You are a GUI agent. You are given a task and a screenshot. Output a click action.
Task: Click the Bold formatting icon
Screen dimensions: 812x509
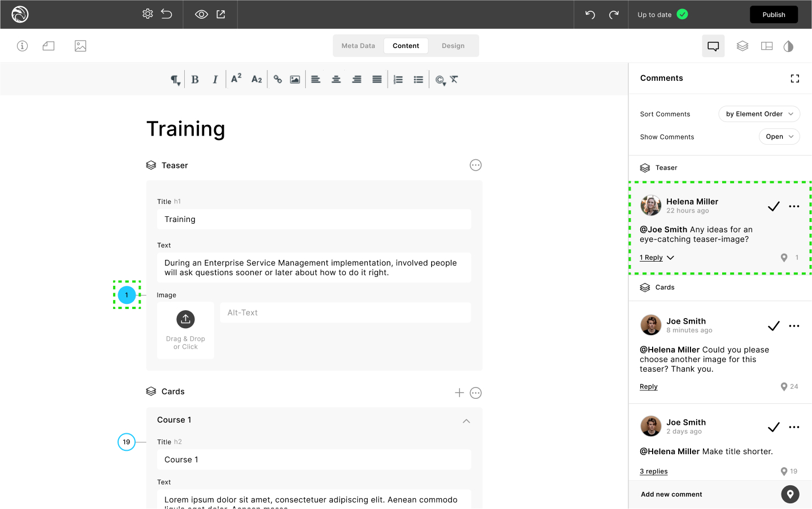tap(195, 80)
